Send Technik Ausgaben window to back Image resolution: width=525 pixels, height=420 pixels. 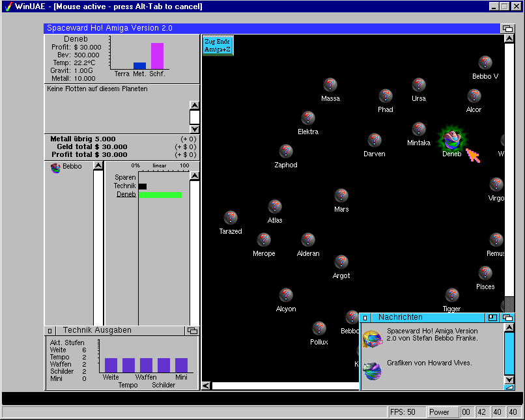coord(192,331)
